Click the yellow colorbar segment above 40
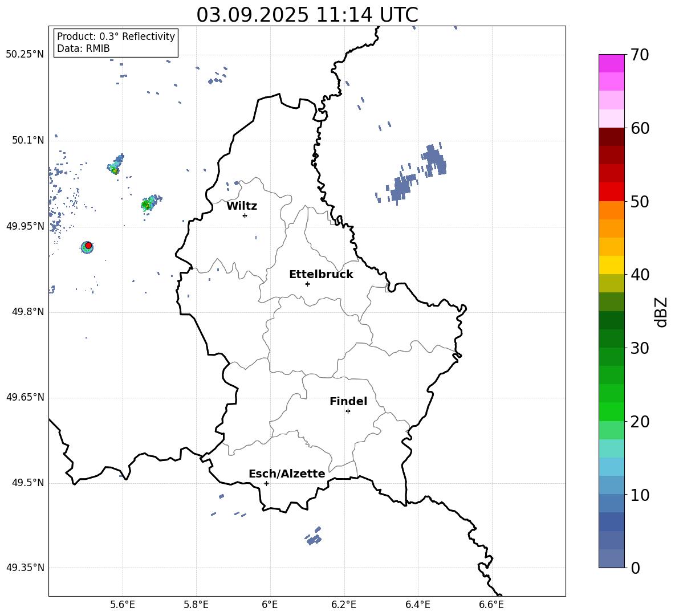675x616 pixels. coord(611,265)
